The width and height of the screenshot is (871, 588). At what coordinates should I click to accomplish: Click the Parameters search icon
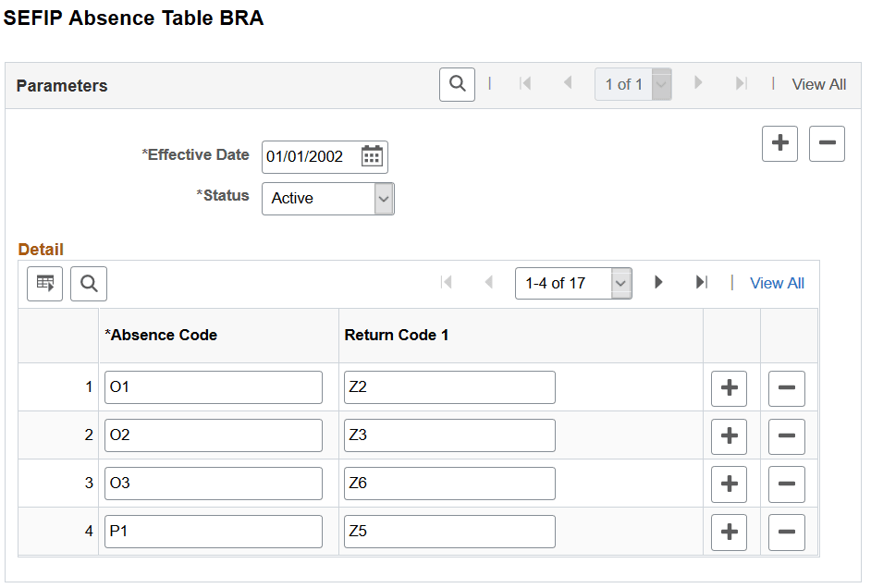(457, 83)
